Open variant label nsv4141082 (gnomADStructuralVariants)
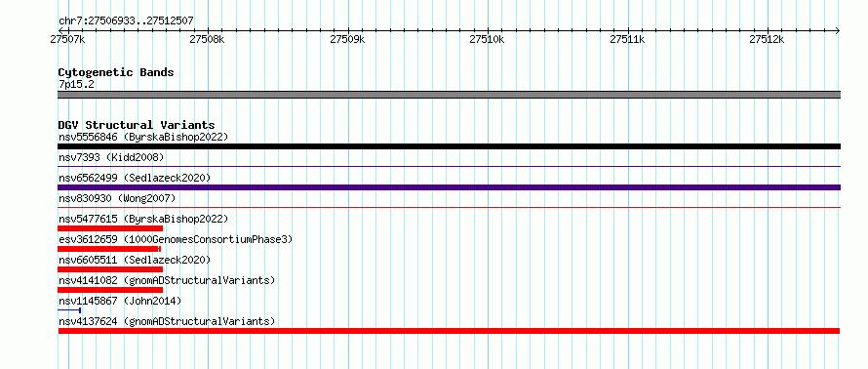The width and height of the screenshot is (868, 369). (x=167, y=280)
